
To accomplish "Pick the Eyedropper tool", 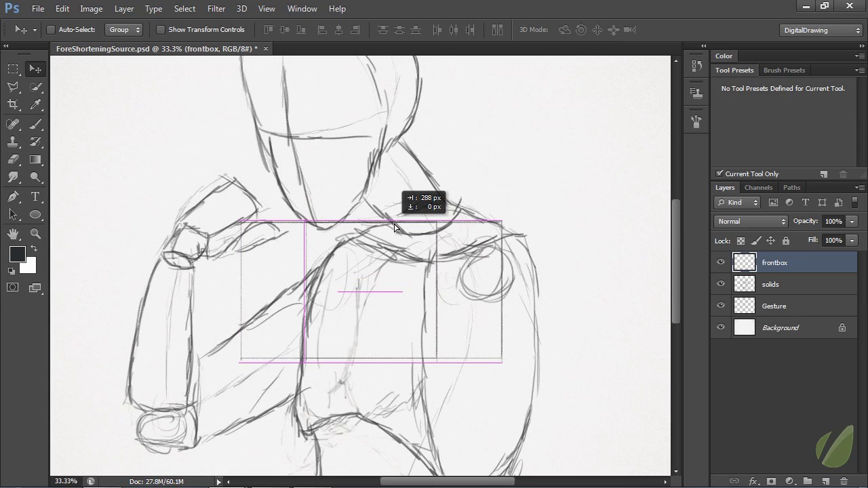I will [36, 104].
